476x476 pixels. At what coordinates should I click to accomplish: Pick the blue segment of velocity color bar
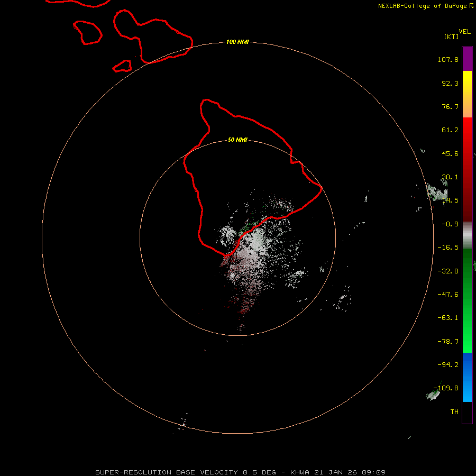point(467,377)
